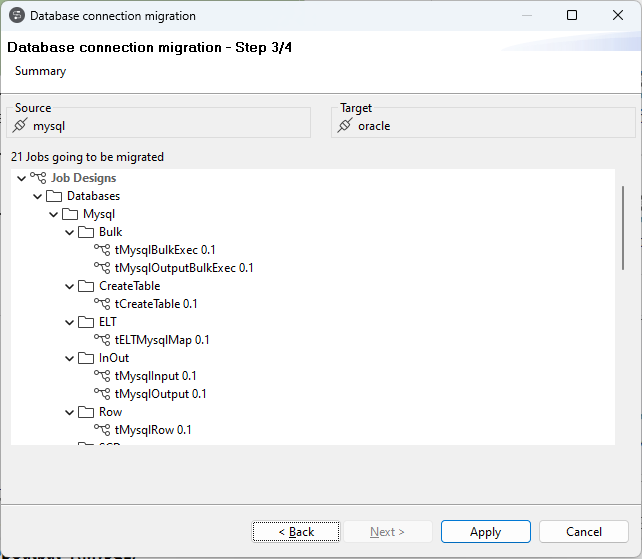Click the mysql source connection icon
This screenshot has height=559, width=642.
(20, 126)
